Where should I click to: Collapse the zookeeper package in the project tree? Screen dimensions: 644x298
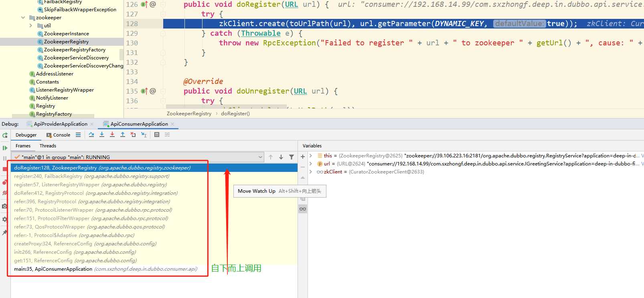pyautogui.click(x=23, y=18)
